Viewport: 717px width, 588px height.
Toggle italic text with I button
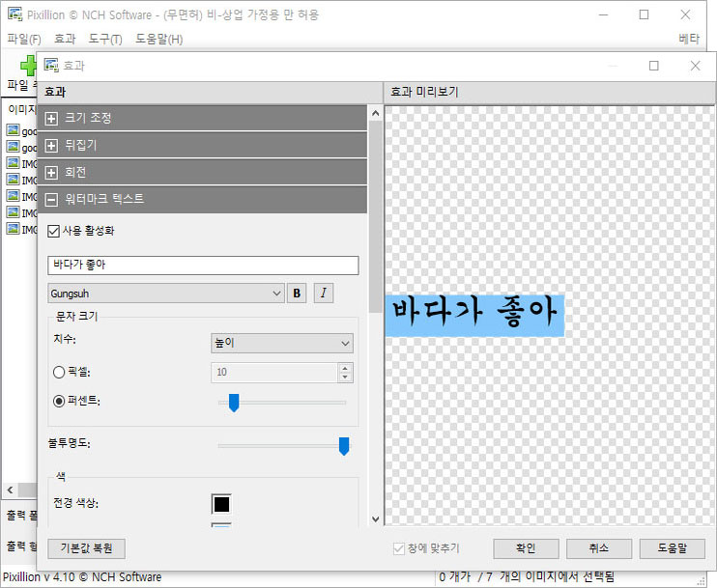pos(324,293)
